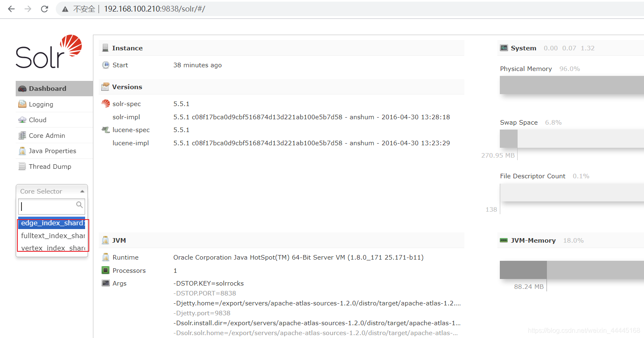Image resolution: width=644 pixels, height=338 pixels.
Task: Click the solr-spec Solr icon
Action: (x=106, y=104)
